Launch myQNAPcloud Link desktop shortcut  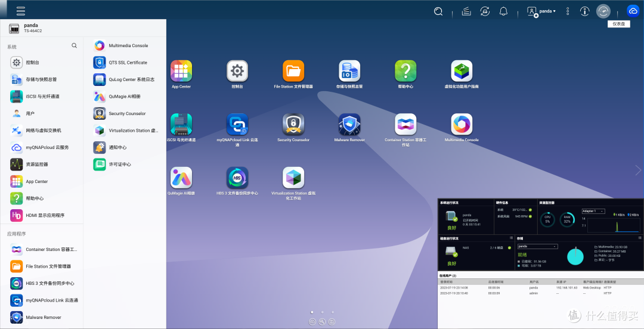tap(237, 125)
